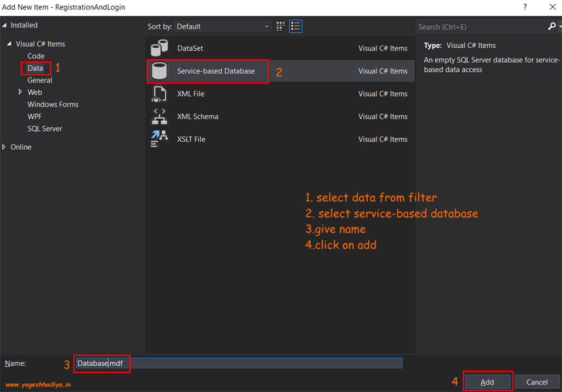Toggle the list view layout
562x392 pixels.
295,26
